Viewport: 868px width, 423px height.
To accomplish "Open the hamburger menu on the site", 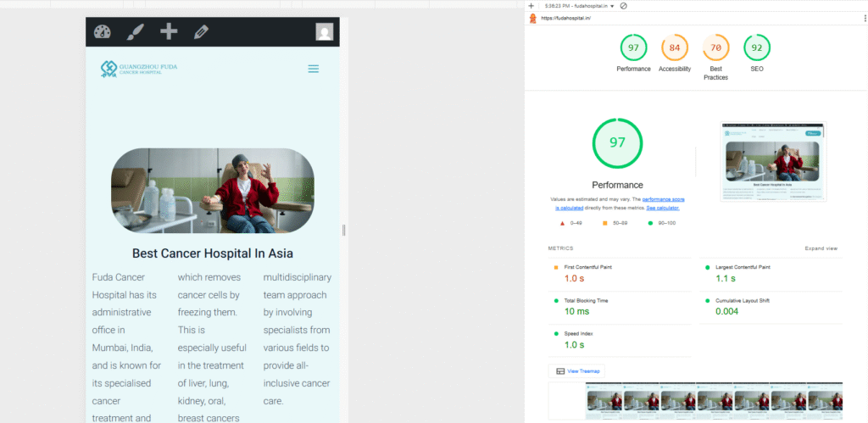I will (x=314, y=69).
